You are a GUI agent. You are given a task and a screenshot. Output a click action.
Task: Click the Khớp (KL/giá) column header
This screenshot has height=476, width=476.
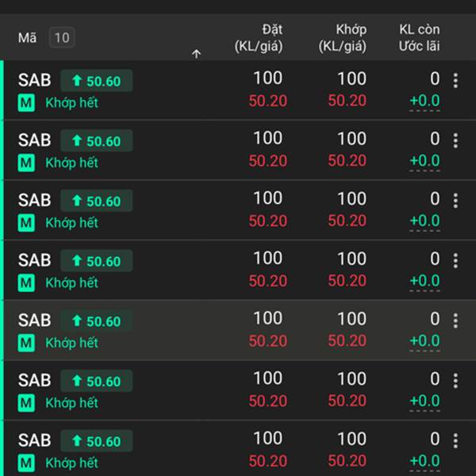[342, 37]
